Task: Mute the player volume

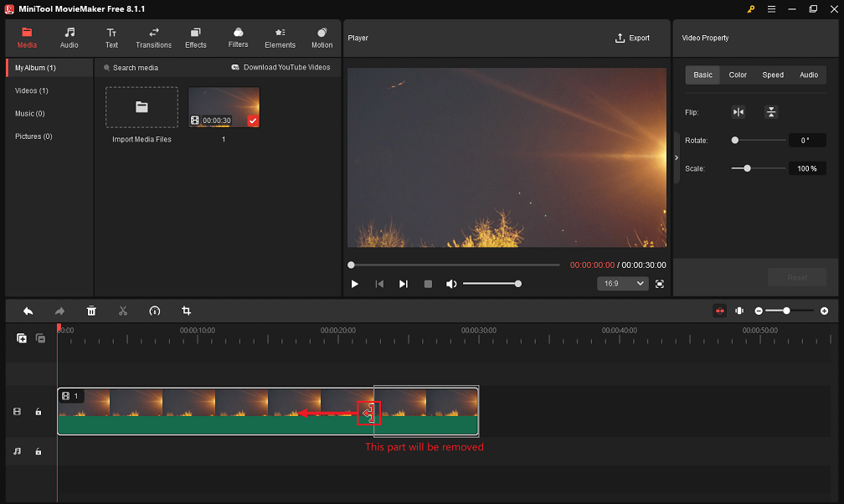Action: pyautogui.click(x=451, y=284)
